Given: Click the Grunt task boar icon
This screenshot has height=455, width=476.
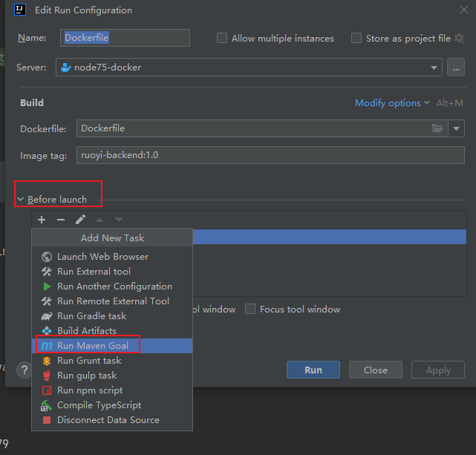Looking at the screenshot, I should tap(47, 361).
